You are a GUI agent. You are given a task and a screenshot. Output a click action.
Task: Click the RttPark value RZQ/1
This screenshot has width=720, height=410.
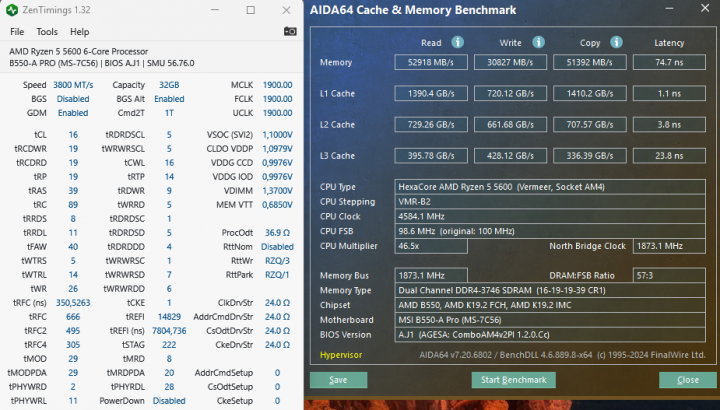pyautogui.click(x=277, y=275)
